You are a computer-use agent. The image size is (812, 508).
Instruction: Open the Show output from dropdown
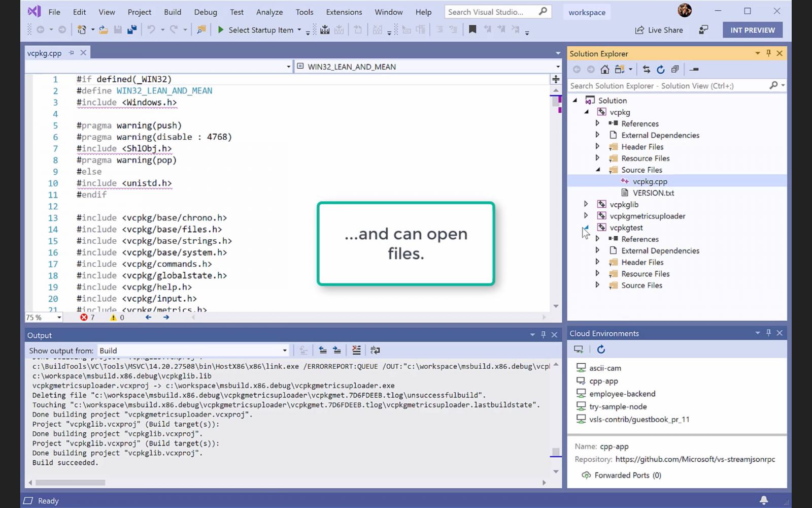284,351
